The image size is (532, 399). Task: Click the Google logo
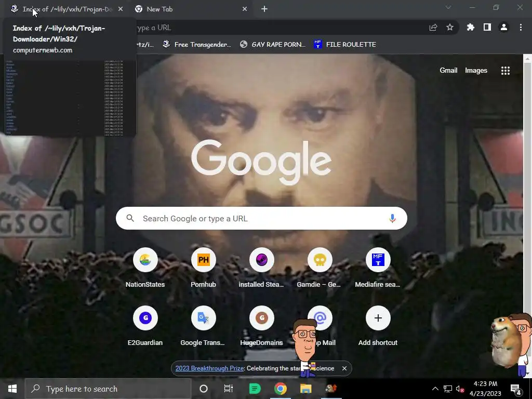(261, 163)
